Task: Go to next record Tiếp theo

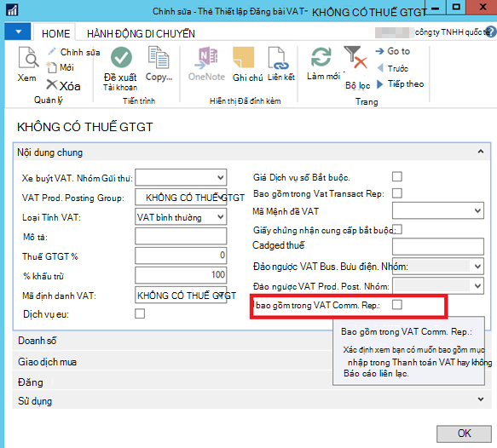Action: tap(401, 84)
